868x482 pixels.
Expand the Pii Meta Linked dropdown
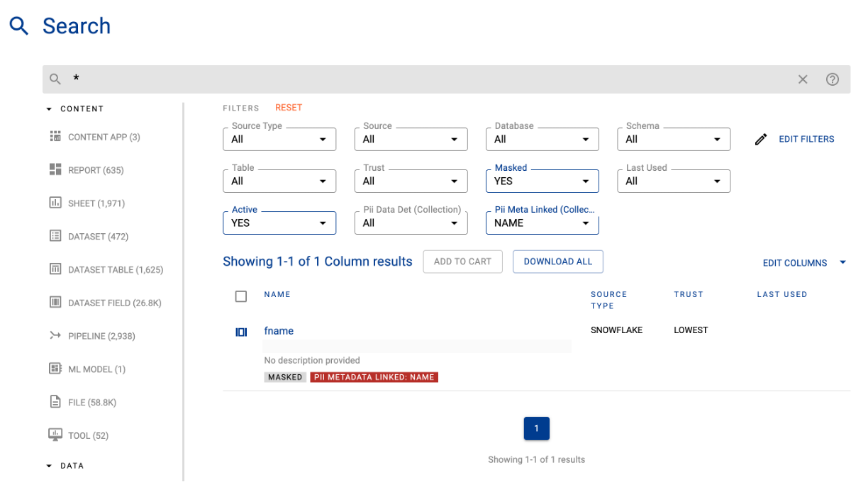[x=542, y=223]
